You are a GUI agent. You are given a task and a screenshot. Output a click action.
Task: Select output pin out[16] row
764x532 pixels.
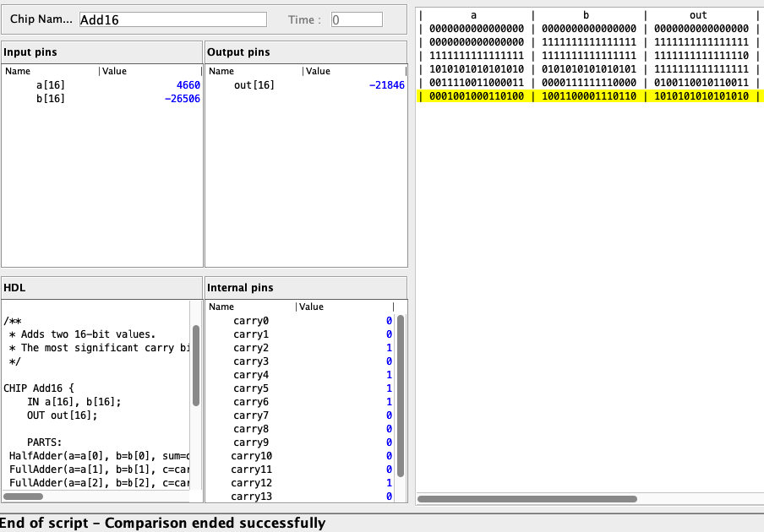point(306,85)
